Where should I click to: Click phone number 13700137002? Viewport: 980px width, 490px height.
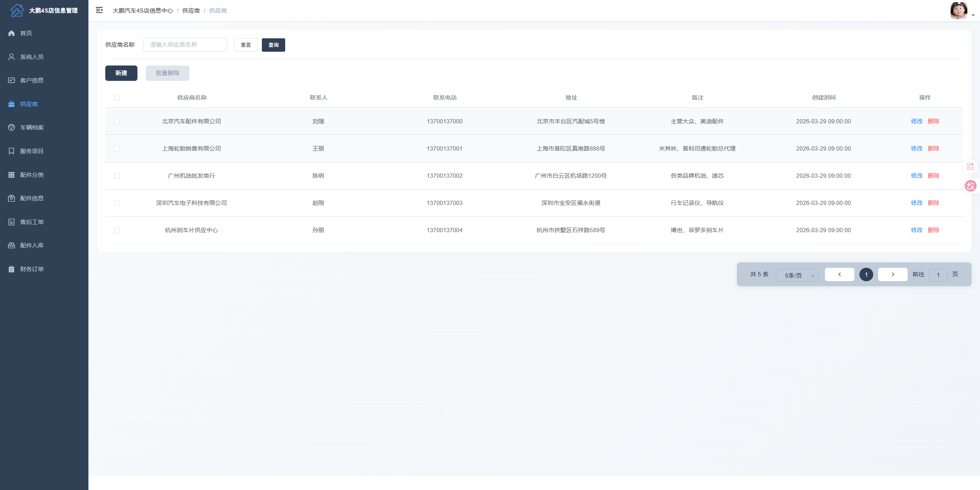(x=444, y=176)
